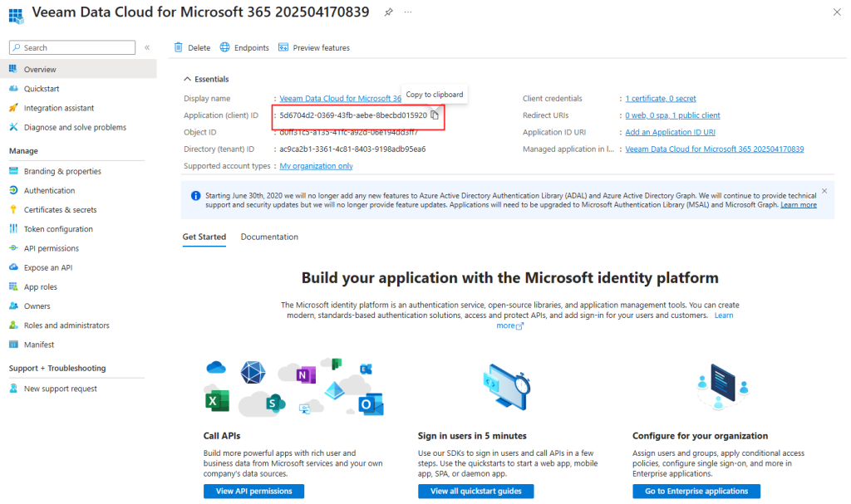851x504 pixels.
Task: Click the Owners people icon
Action: click(13, 306)
